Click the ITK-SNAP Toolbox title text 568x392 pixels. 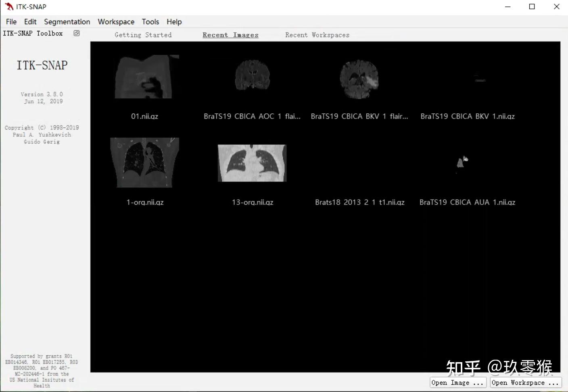click(33, 33)
